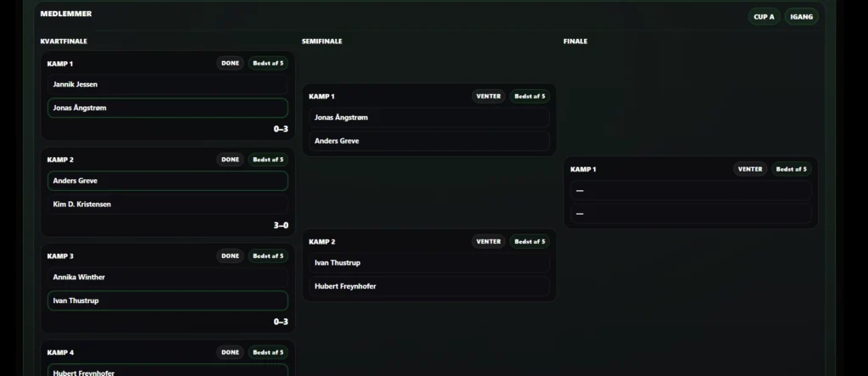
Task: Select Ivan Thustrup in quarterfinal Kamp 3
Action: pos(168,300)
